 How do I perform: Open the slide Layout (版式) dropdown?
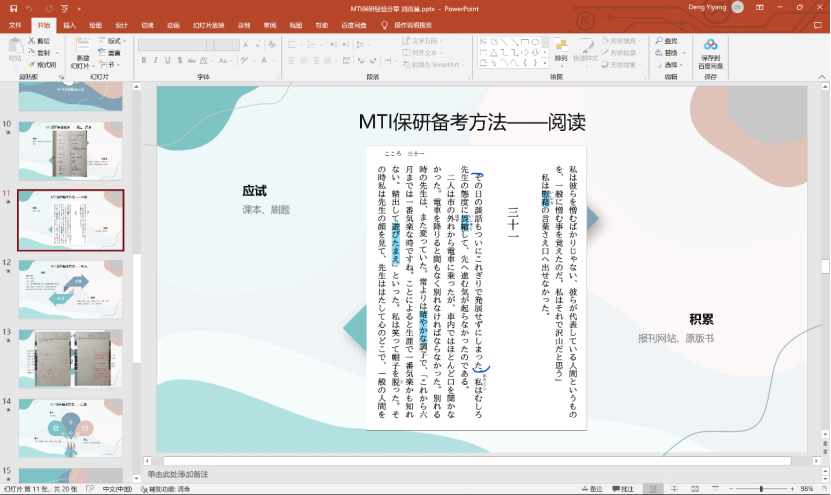110,41
